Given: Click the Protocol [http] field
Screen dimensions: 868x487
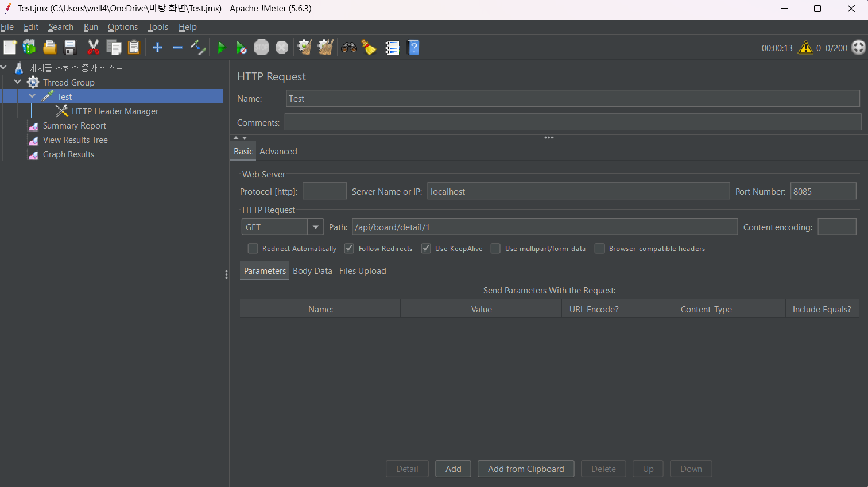Looking at the screenshot, I should click(325, 191).
